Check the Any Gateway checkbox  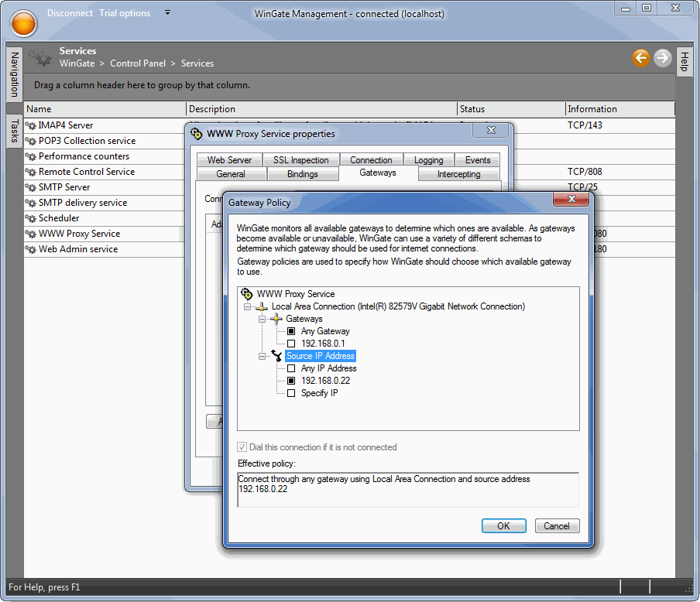pos(291,331)
